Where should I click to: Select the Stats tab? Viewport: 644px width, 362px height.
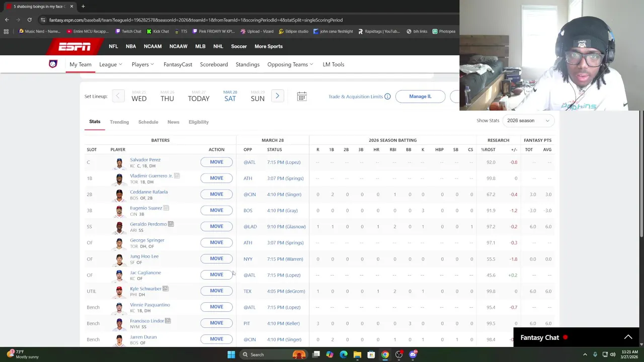point(95,122)
